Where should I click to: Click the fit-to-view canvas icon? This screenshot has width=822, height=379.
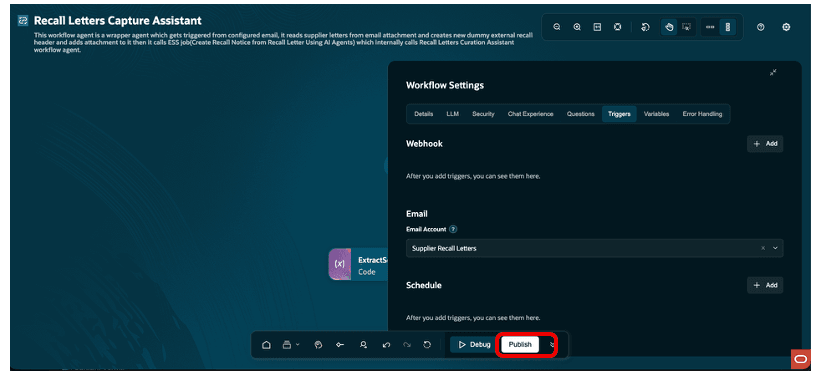pos(618,27)
